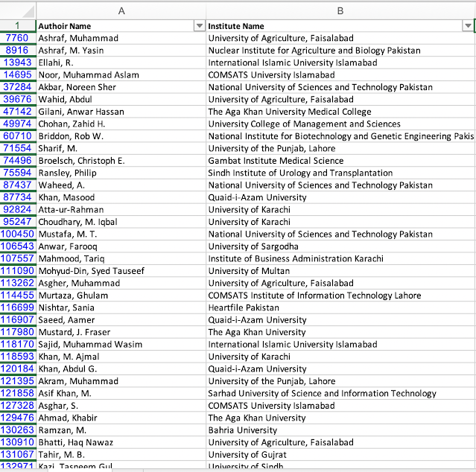
Task: Select cell 'Tahir, M. B.'
Action: (x=121, y=455)
